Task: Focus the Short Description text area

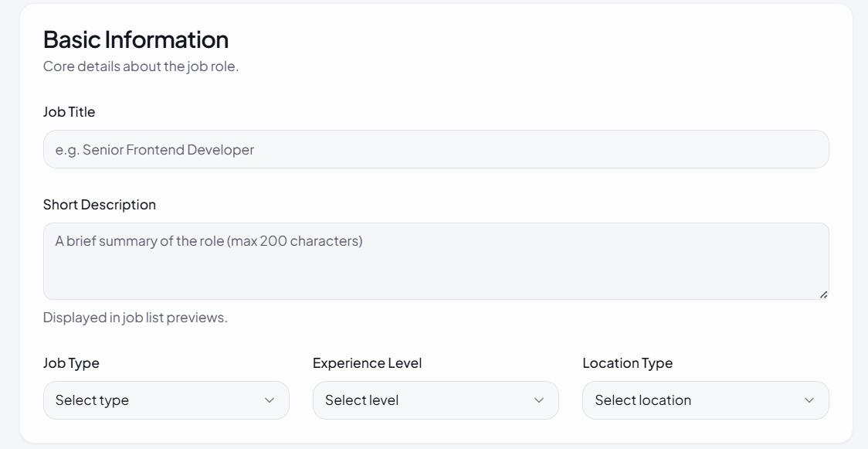Action: (436, 261)
